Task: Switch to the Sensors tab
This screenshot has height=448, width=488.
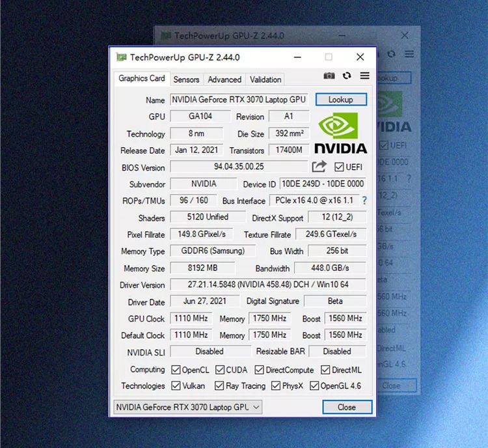Action: click(x=186, y=79)
